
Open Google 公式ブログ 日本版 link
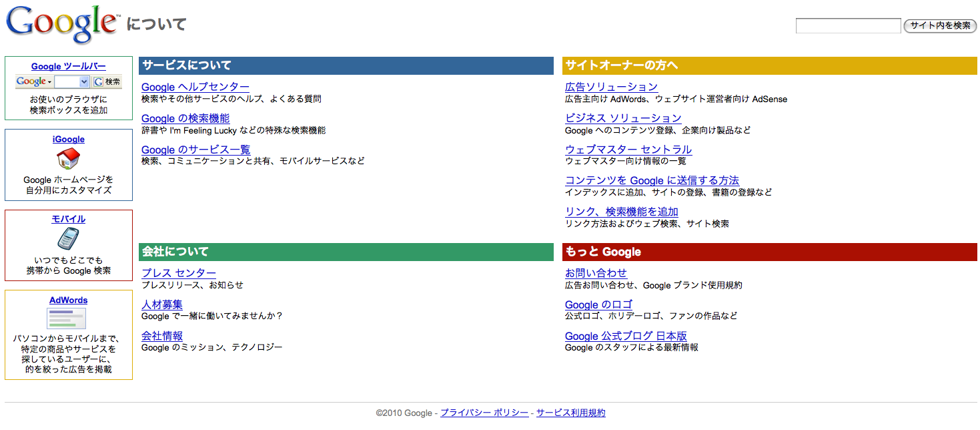point(626,336)
